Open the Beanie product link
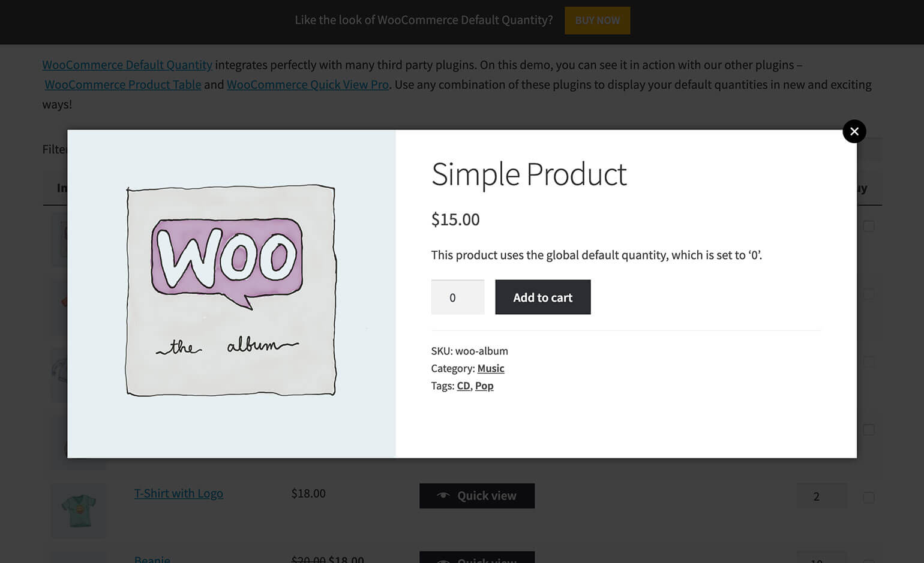Image resolution: width=924 pixels, height=563 pixels. [x=152, y=559]
